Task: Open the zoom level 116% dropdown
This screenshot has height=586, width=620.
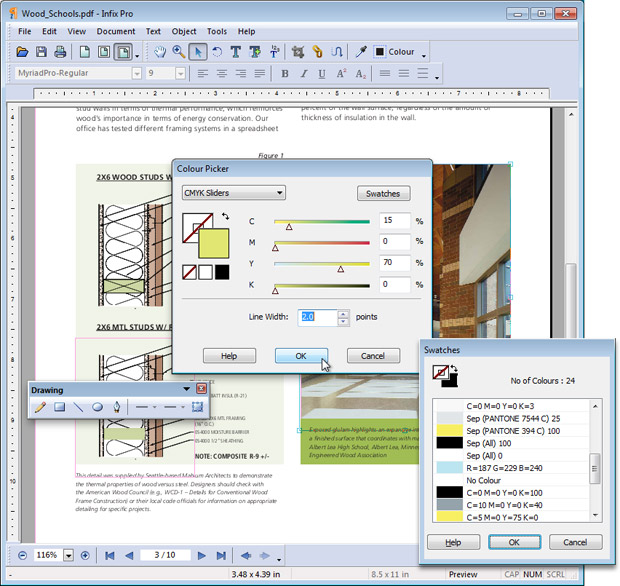Action: coord(66,555)
